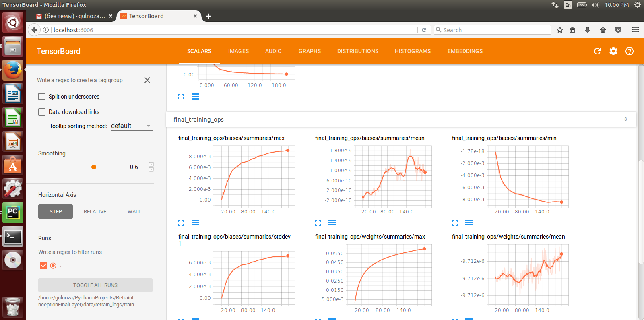Expand biases/summaries/min chart to full size
Image resolution: width=644 pixels, height=320 pixels.
455,223
